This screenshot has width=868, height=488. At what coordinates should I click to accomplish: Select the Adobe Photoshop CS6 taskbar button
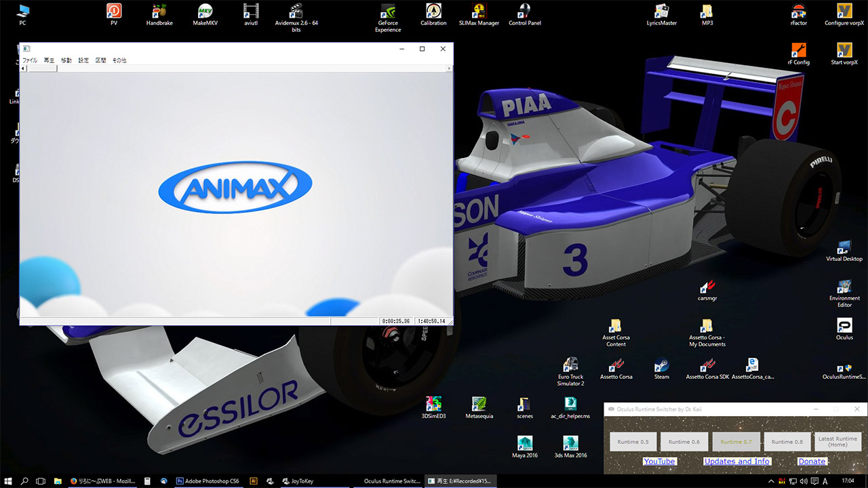tap(208, 481)
